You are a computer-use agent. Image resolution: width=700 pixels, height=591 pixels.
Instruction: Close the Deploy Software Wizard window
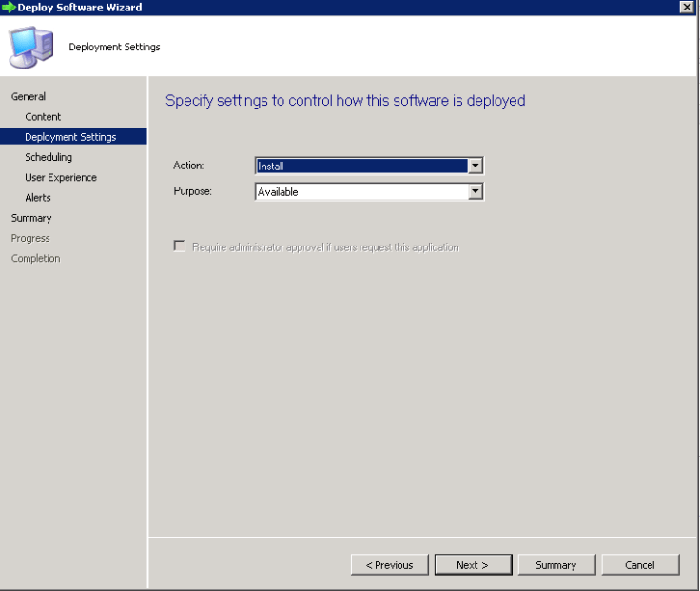[x=687, y=7]
